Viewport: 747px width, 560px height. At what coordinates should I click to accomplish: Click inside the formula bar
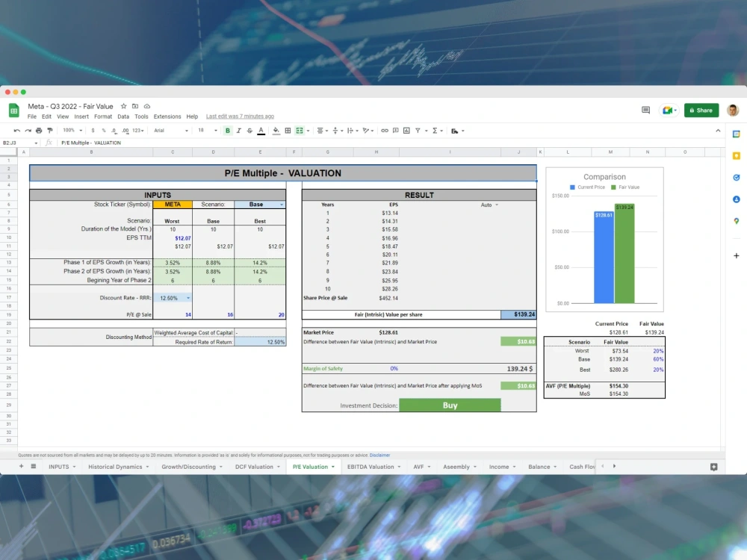pos(224,143)
